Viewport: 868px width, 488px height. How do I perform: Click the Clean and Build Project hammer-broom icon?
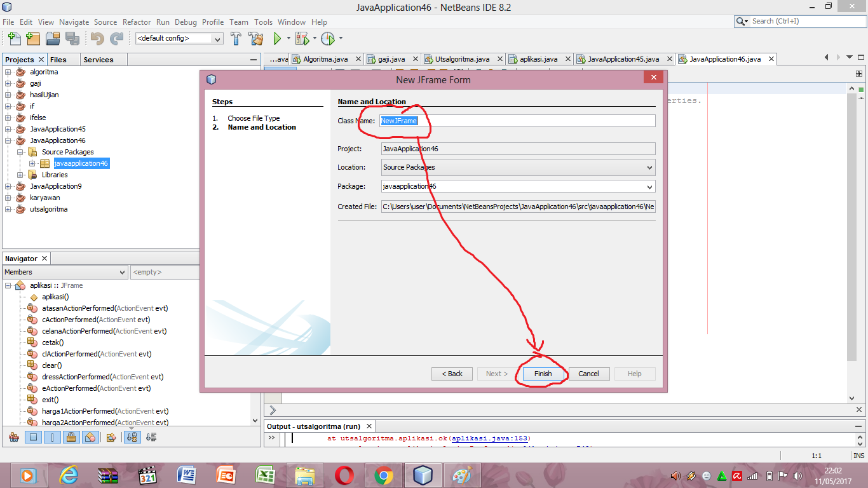(257, 39)
